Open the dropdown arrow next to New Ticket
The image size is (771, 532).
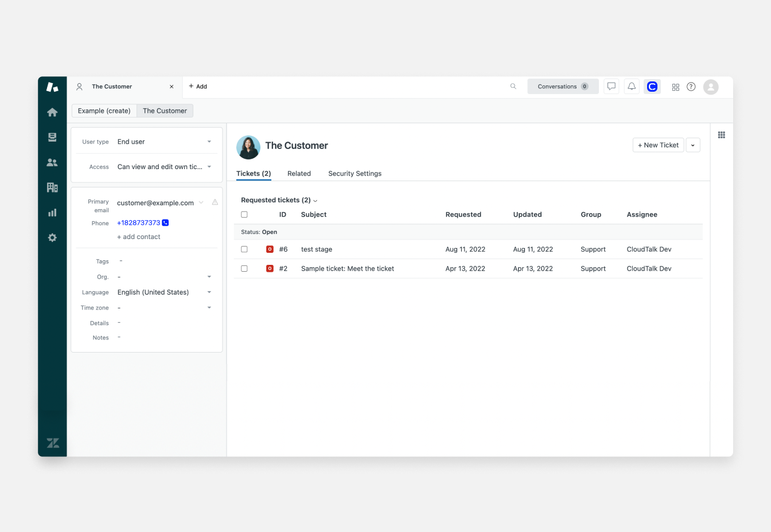pyautogui.click(x=693, y=145)
